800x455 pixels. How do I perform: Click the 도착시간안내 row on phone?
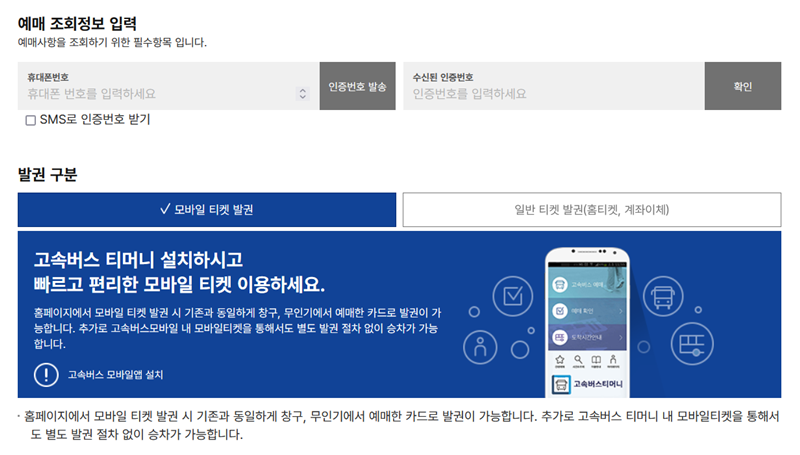587,337
